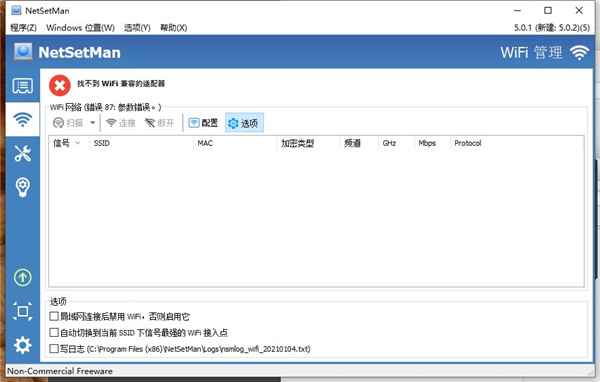This screenshot has height=382, width=600.
Task: Toggle sort arrow on signal column
Action: 78,143
